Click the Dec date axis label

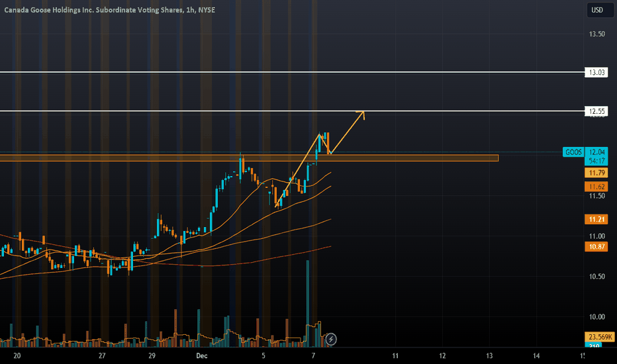click(x=201, y=356)
